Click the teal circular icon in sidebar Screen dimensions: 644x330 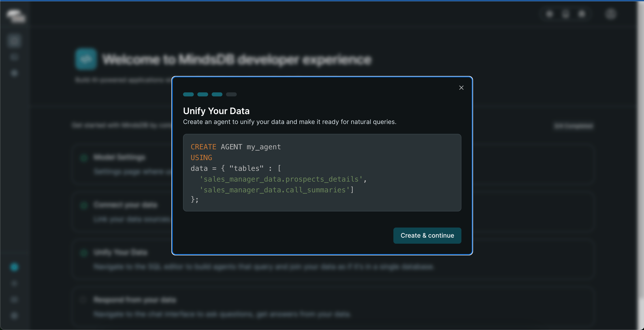(14, 267)
